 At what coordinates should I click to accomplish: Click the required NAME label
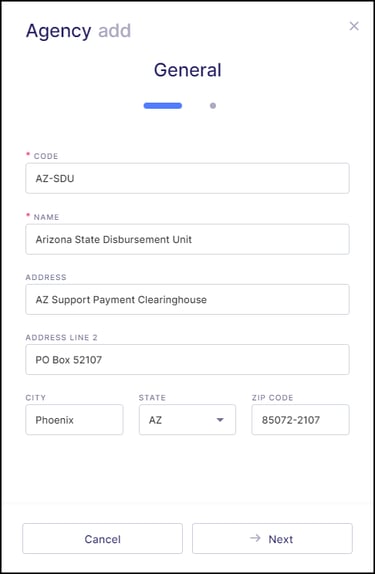46,217
